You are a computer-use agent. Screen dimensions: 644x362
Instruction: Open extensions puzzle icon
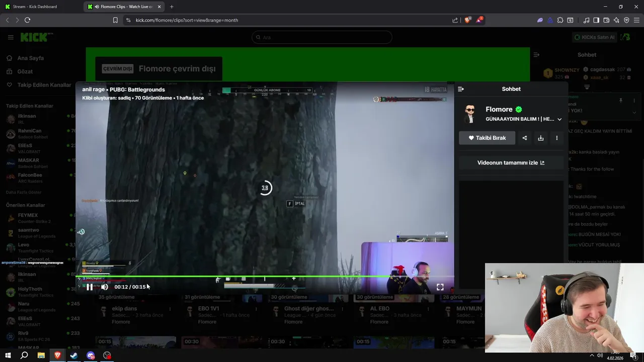pos(560,20)
